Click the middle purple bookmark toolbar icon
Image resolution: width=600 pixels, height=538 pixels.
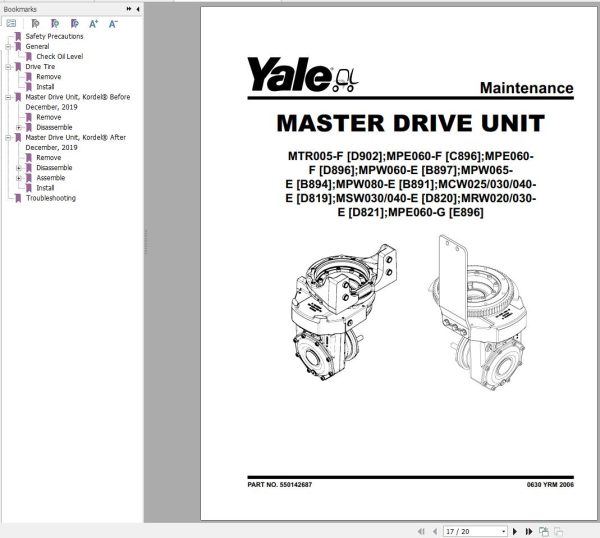[x=55, y=24]
